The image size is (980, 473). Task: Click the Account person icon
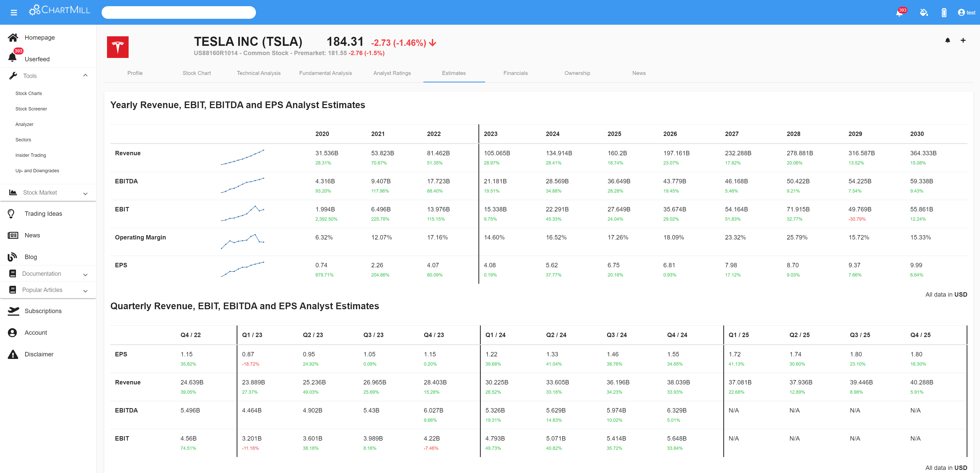pyautogui.click(x=12, y=332)
